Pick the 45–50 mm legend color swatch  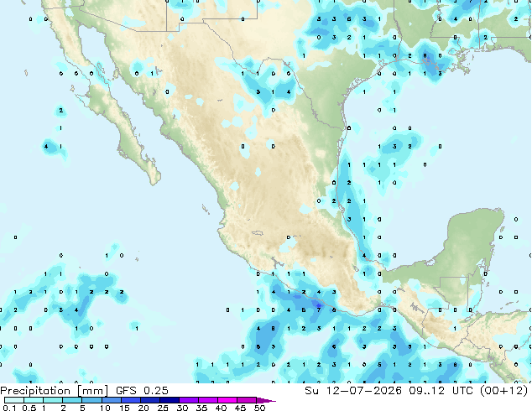[x=247, y=400]
